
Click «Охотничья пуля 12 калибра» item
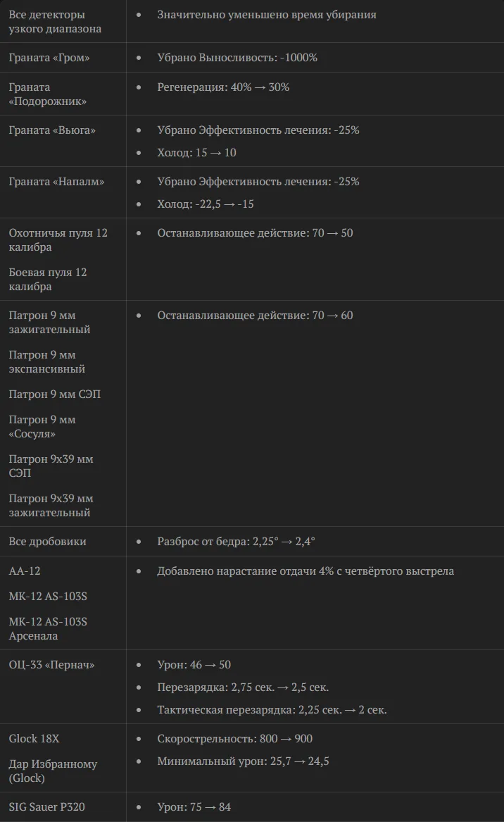(x=58, y=239)
